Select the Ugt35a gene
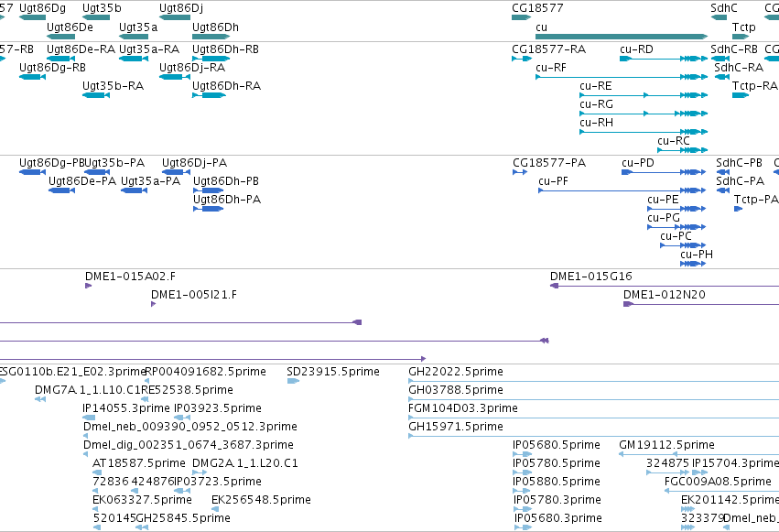 134,37
